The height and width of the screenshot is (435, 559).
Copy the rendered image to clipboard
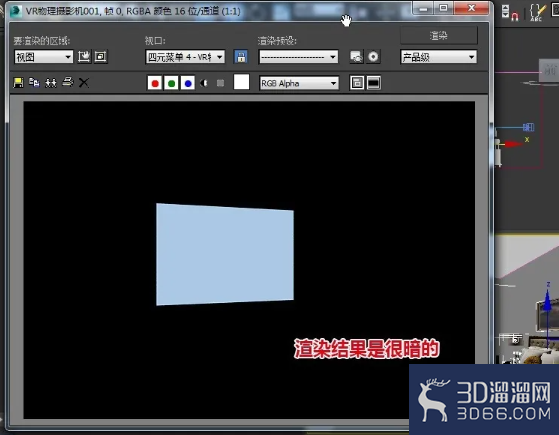coord(34,82)
